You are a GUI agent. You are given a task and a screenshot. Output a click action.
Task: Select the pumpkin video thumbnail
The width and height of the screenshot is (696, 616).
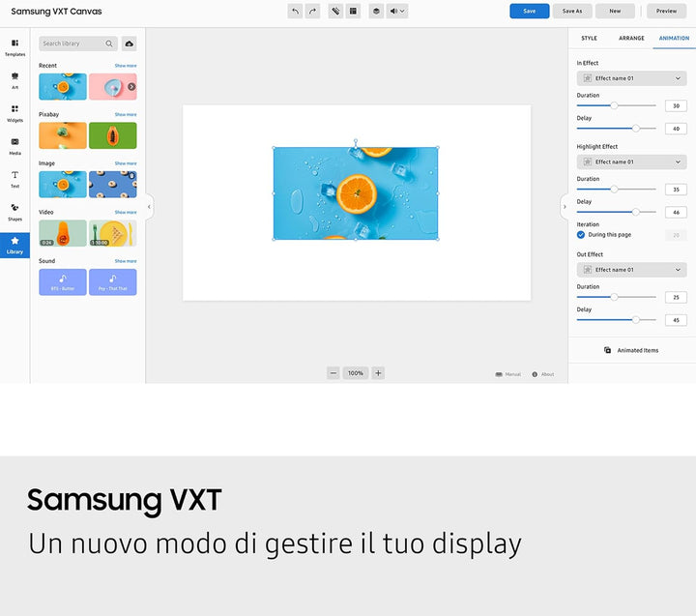(63, 233)
